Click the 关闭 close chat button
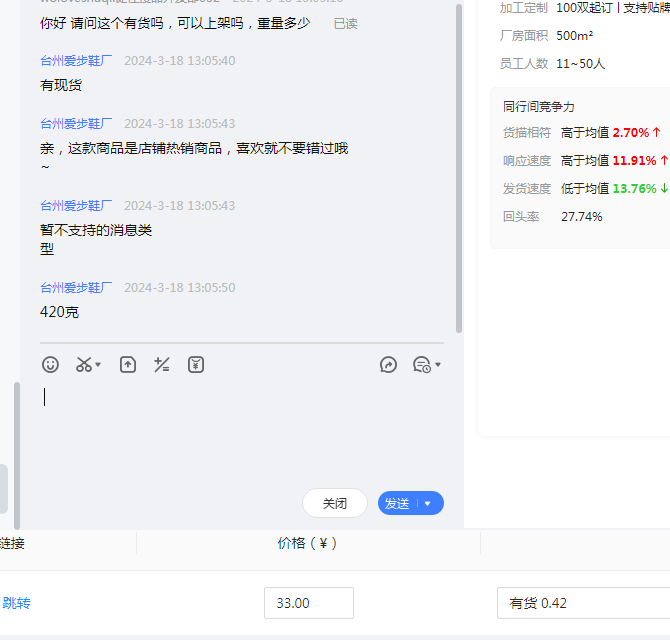Image resolution: width=670 pixels, height=640 pixels. [x=334, y=503]
